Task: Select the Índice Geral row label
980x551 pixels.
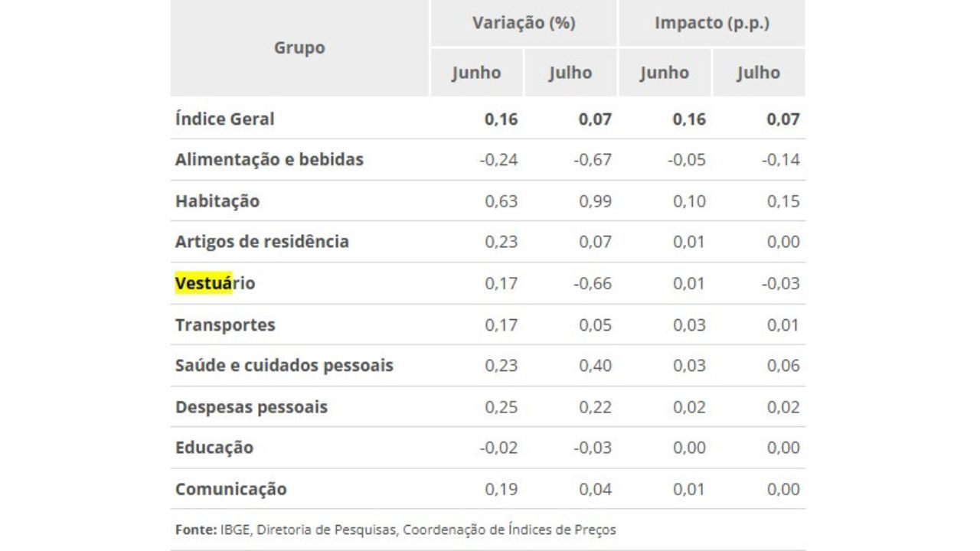Action: [x=224, y=119]
